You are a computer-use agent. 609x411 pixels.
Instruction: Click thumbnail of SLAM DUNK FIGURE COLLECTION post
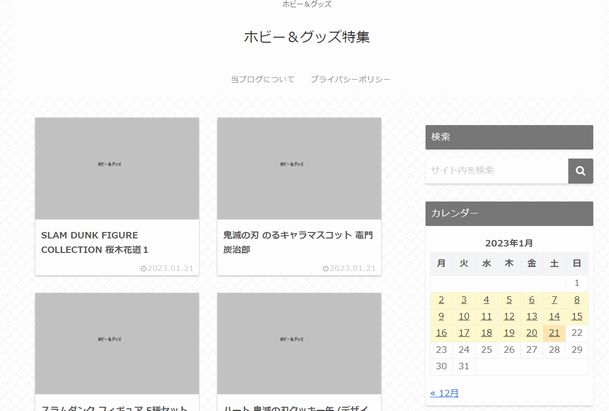click(117, 169)
